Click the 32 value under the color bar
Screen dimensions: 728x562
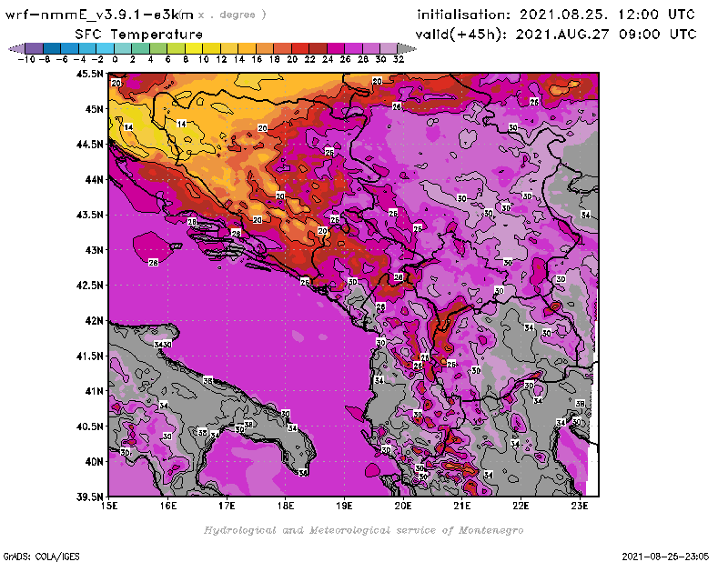(x=398, y=60)
